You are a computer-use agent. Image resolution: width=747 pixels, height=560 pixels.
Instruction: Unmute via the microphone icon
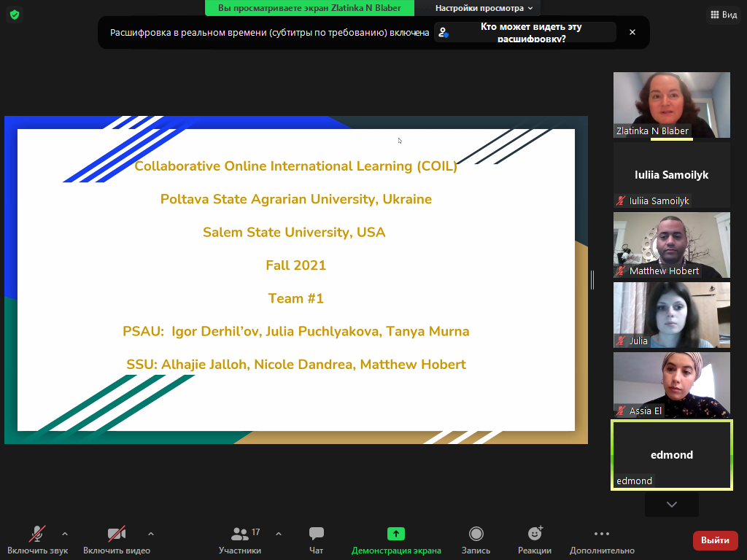click(37, 534)
